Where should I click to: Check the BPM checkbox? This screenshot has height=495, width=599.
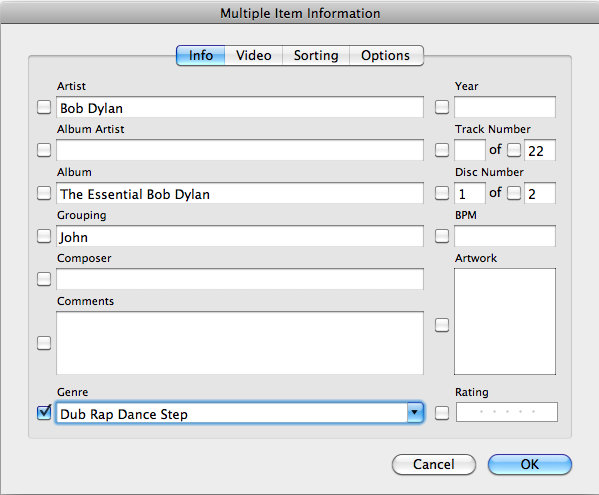442,236
